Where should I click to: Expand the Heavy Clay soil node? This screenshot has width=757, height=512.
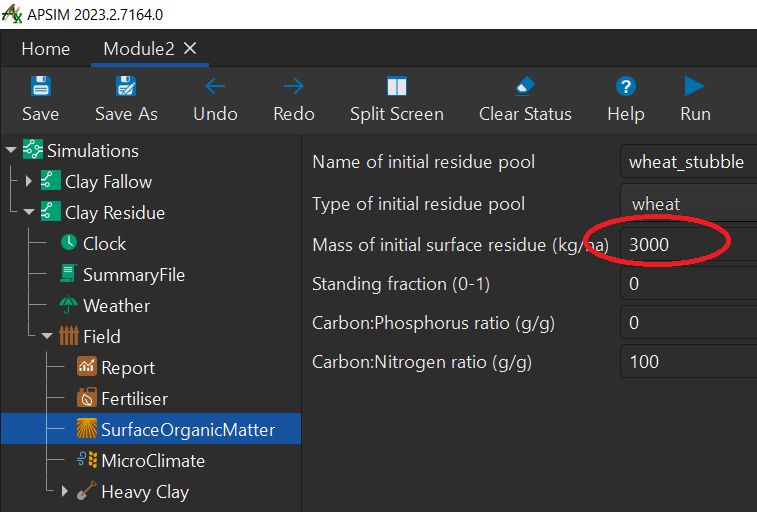coord(65,491)
